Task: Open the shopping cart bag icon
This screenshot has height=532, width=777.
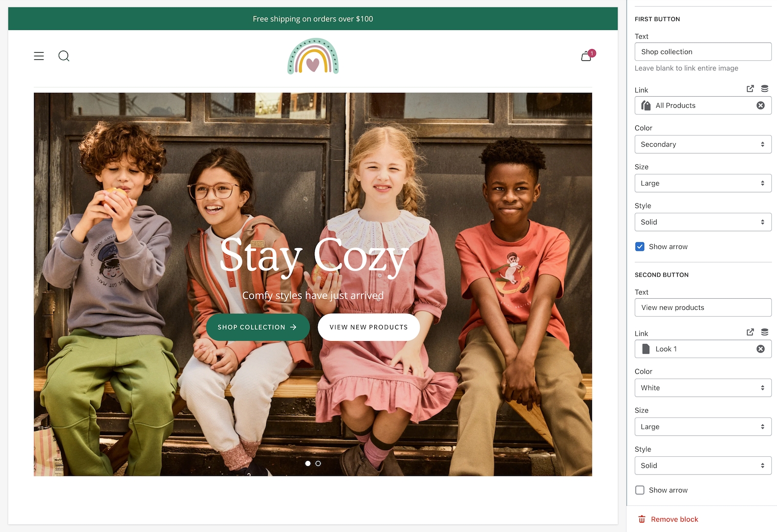Action: (x=587, y=56)
